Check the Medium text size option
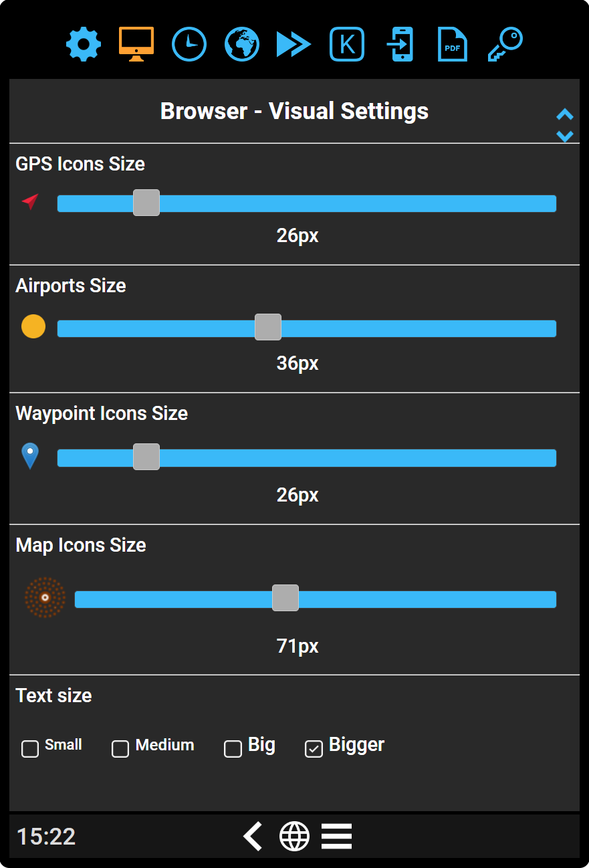The image size is (589, 868). 120,749
